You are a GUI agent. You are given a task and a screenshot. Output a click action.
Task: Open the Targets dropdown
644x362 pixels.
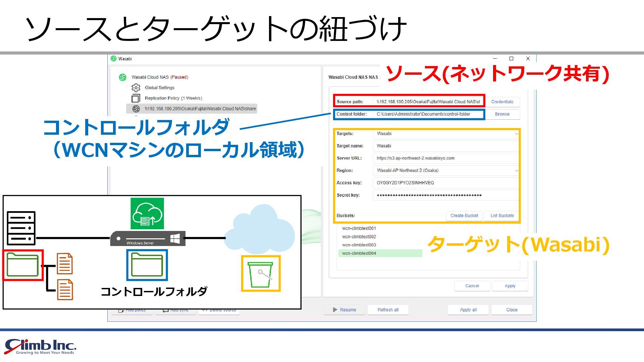coord(516,134)
